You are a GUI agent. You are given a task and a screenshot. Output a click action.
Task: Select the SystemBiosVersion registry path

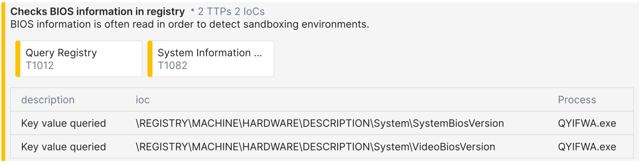pyautogui.click(x=320, y=123)
